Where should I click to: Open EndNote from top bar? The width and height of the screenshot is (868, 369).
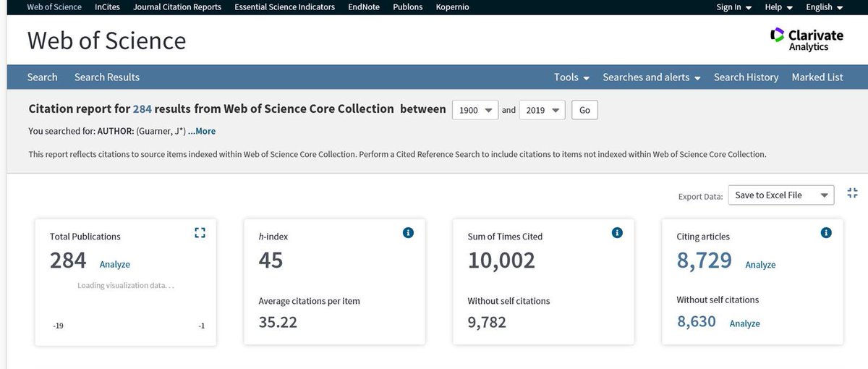pos(364,7)
